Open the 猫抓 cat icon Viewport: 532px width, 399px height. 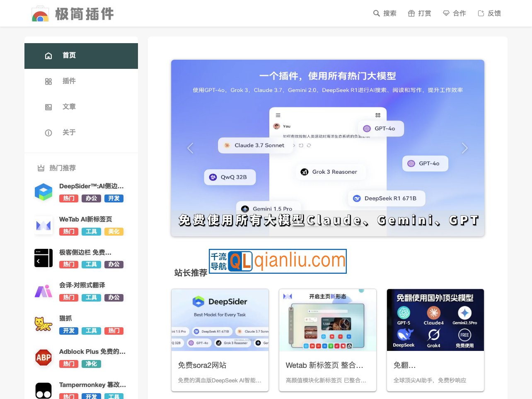coord(44,324)
